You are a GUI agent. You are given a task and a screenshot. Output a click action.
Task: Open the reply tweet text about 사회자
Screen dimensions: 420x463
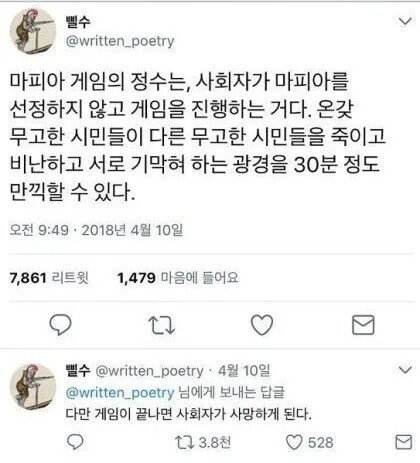point(188,414)
